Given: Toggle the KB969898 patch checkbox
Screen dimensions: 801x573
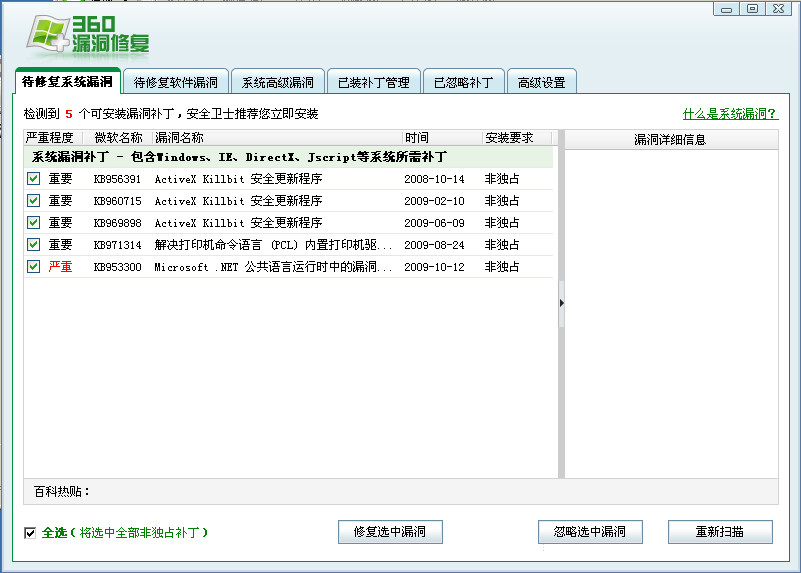Looking at the screenshot, I should coord(34,223).
